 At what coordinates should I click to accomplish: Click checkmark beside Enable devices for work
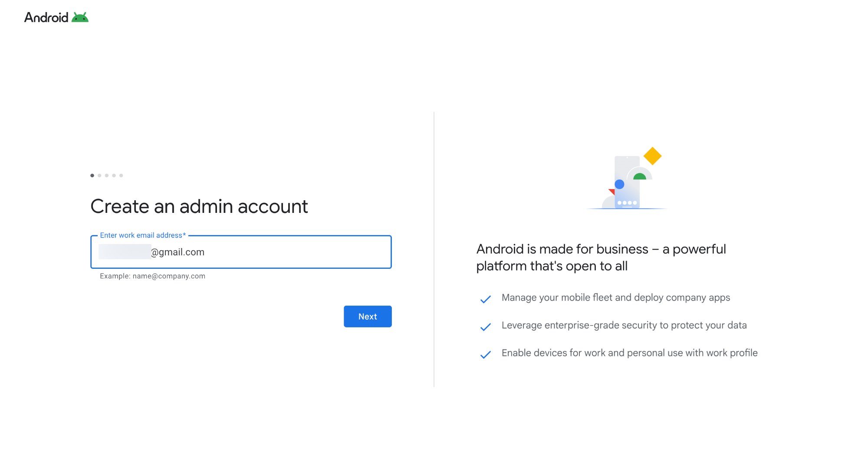coord(486,355)
